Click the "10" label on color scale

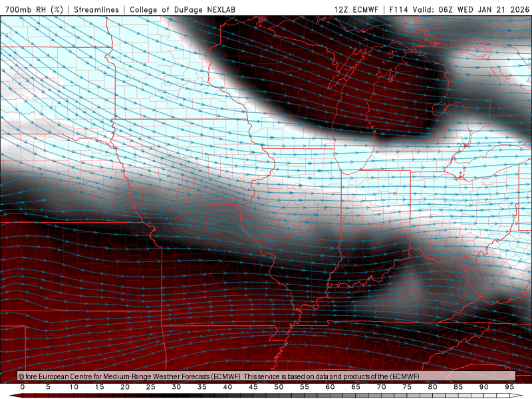point(74,387)
